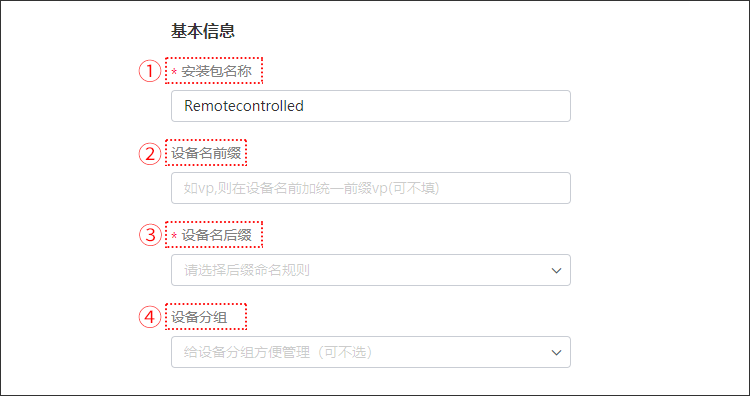Image resolution: width=750 pixels, height=396 pixels.
Task: Click the circled number 1 marker
Action: (150, 71)
